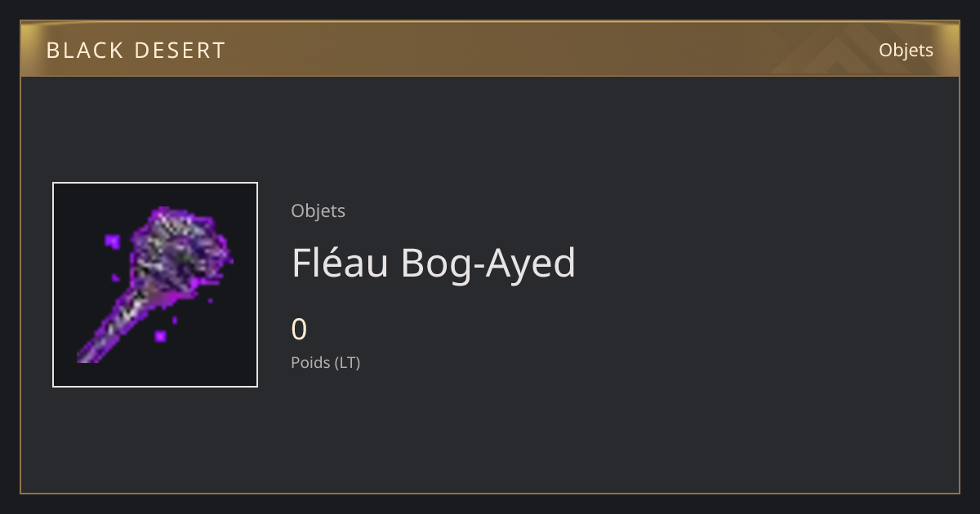980x514 pixels.
Task: Click the Poids (LT) label
Action: (x=326, y=362)
